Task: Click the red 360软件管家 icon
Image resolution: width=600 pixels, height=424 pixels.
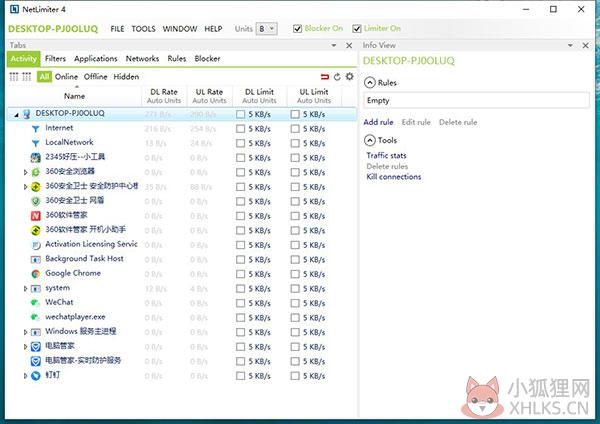Action: coord(36,216)
